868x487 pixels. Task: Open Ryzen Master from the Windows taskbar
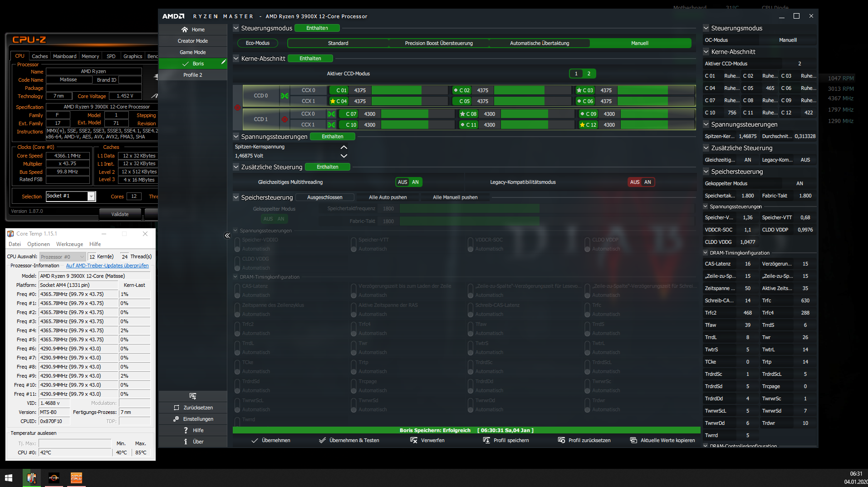tap(54, 478)
